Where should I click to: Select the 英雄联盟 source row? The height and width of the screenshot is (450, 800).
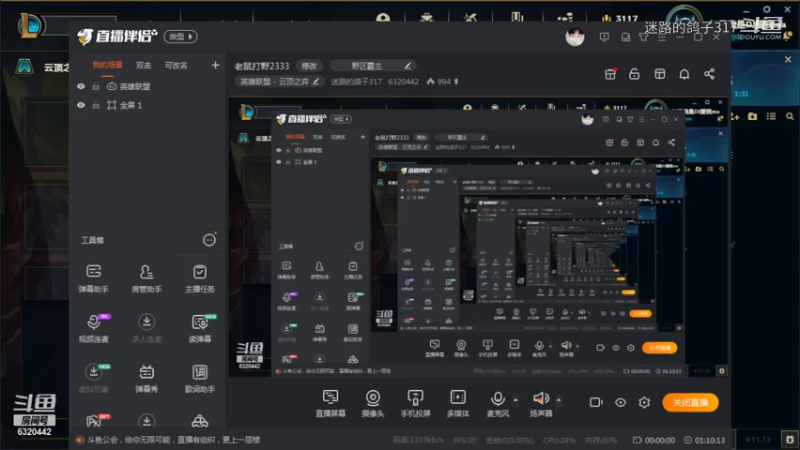pos(148,86)
